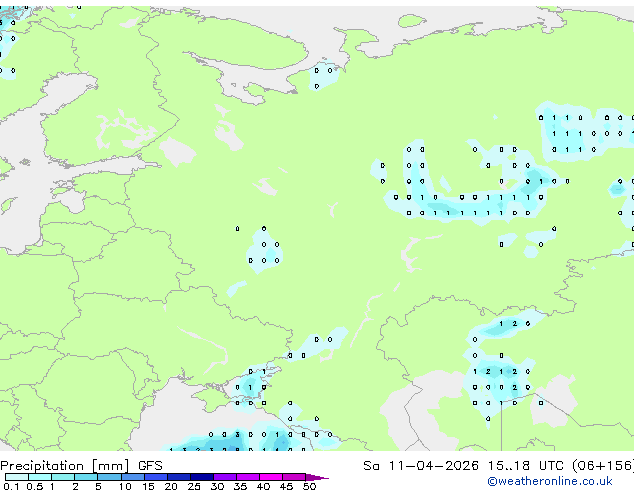The width and height of the screenshot is (634, 490).
Task: Click the 10 label on the precipitation scale
Action: click(125, 486)
